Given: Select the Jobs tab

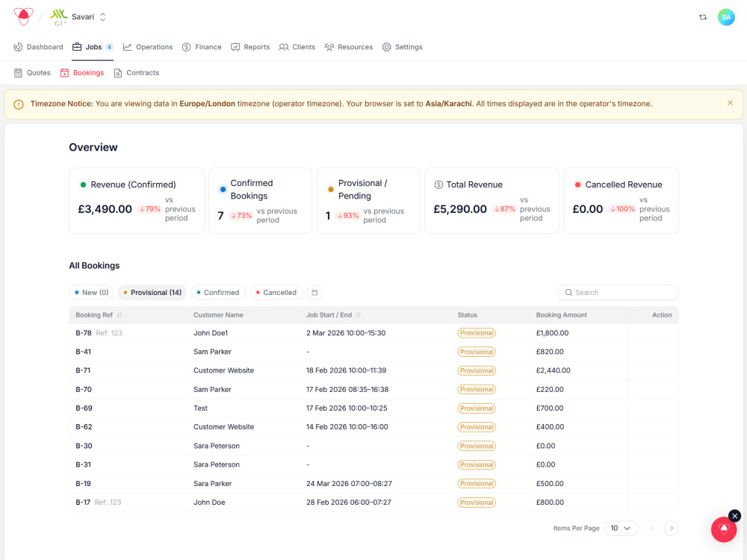Looking at the screenshot, I should [93, 47].
